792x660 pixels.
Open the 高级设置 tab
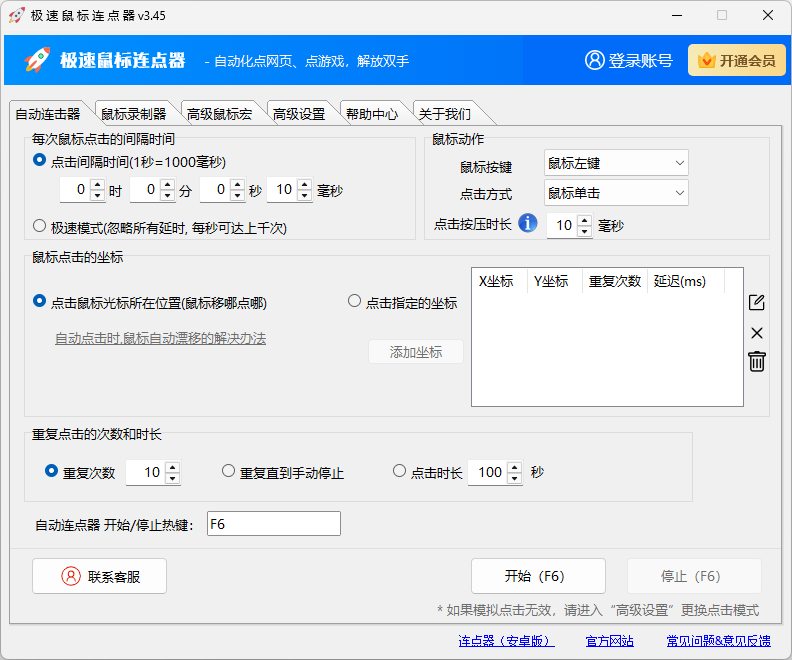pos(299,114)
